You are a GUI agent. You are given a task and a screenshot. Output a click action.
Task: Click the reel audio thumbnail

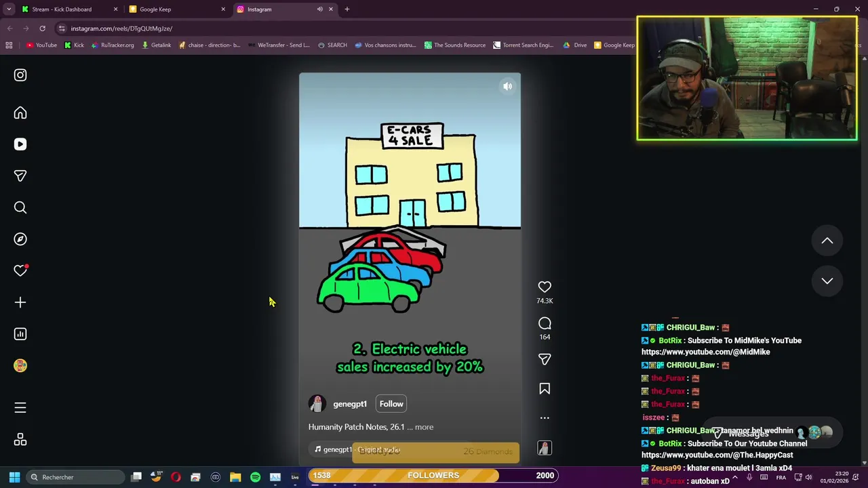click(x=545, y=448)
